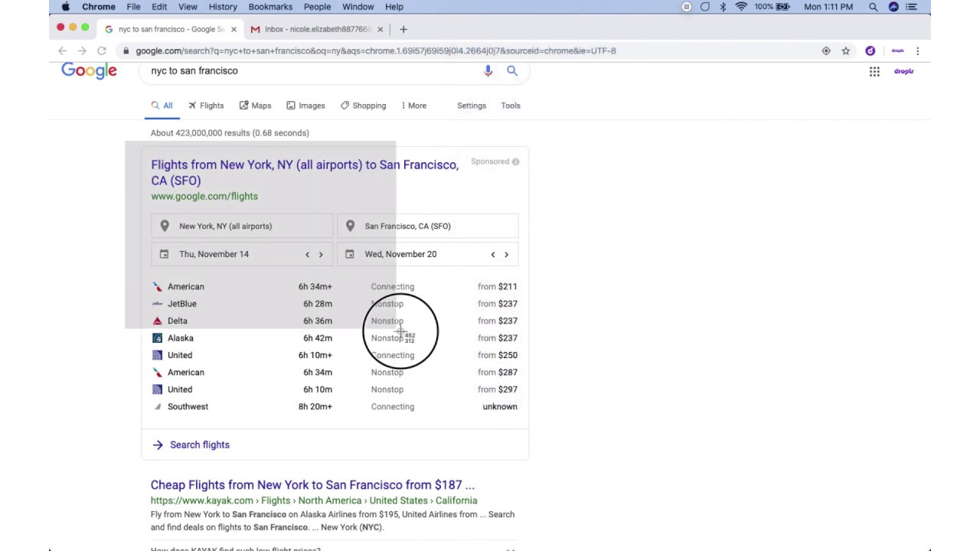Bookmark this page with star icon

coord(846,51)
